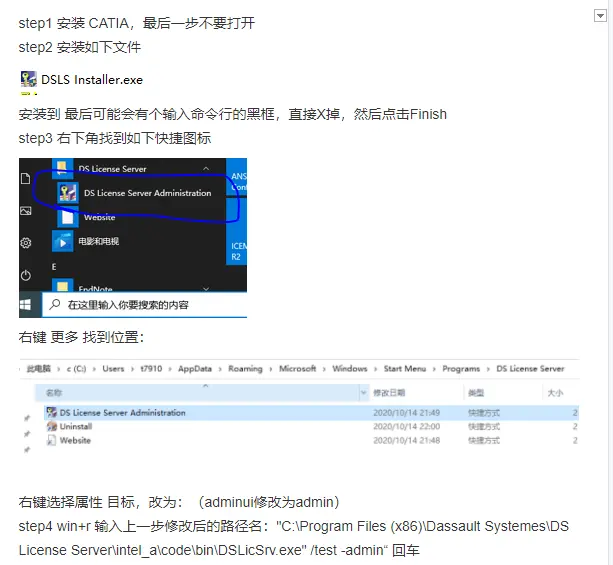This screenshot has width=613, height=565.
Task: Click the DSLS Installer.exe file name text
Action: [92, 80]
